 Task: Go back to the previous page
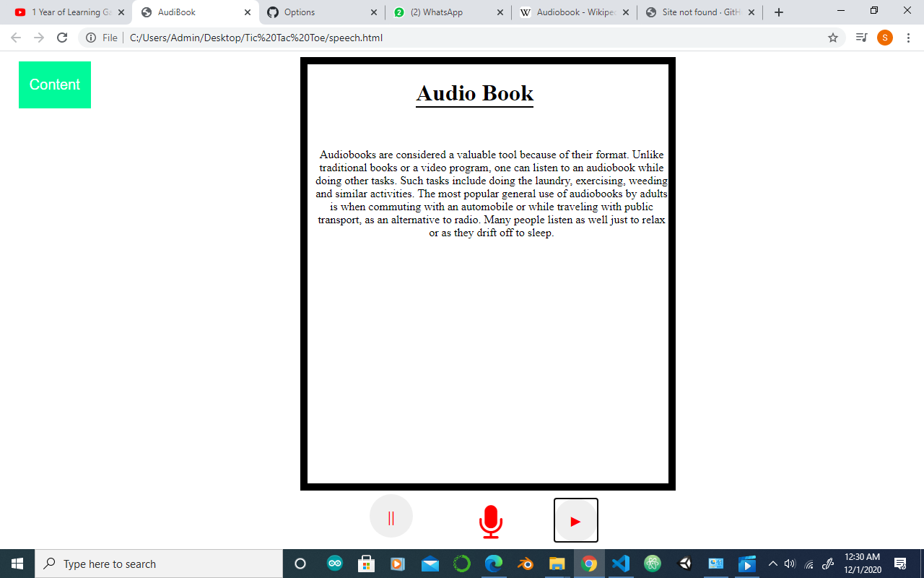pyautogui.click(x=16, y=38)
